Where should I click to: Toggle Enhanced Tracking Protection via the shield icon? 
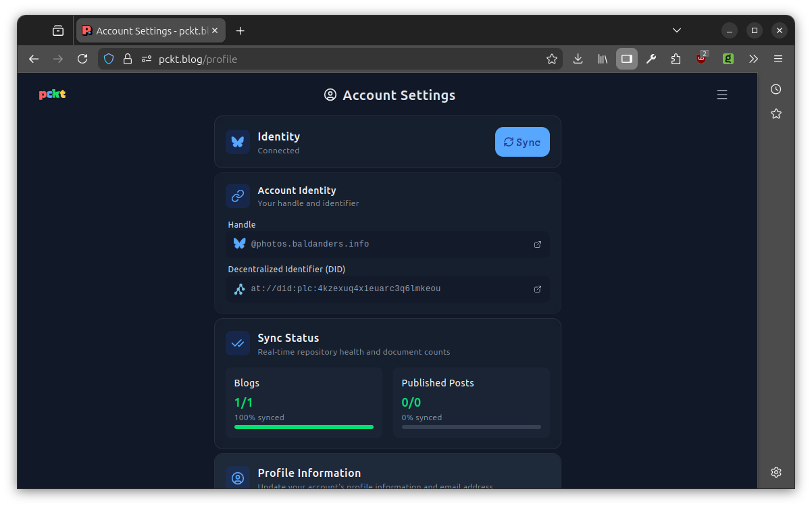click(x=108, y=59)
